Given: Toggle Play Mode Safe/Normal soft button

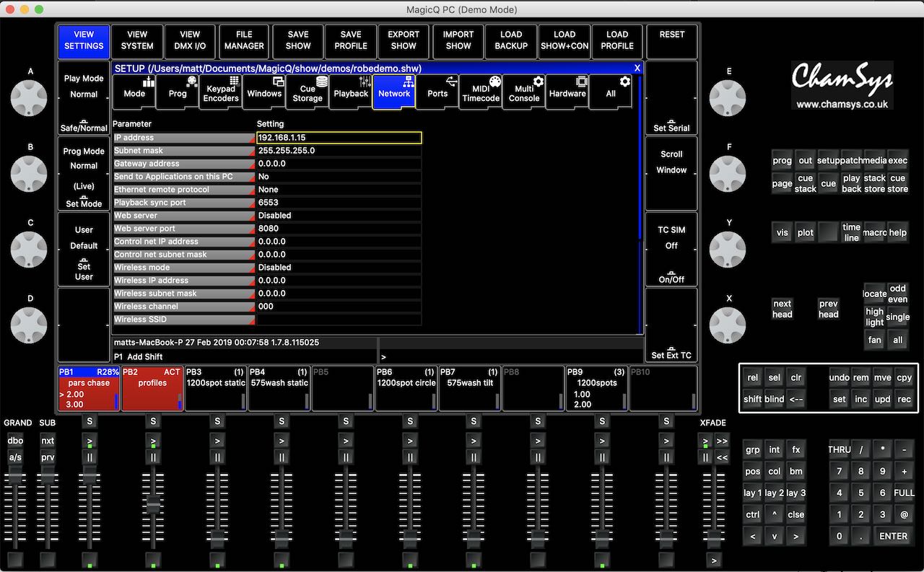Looking at the screenshot, I should pos(84,98).
